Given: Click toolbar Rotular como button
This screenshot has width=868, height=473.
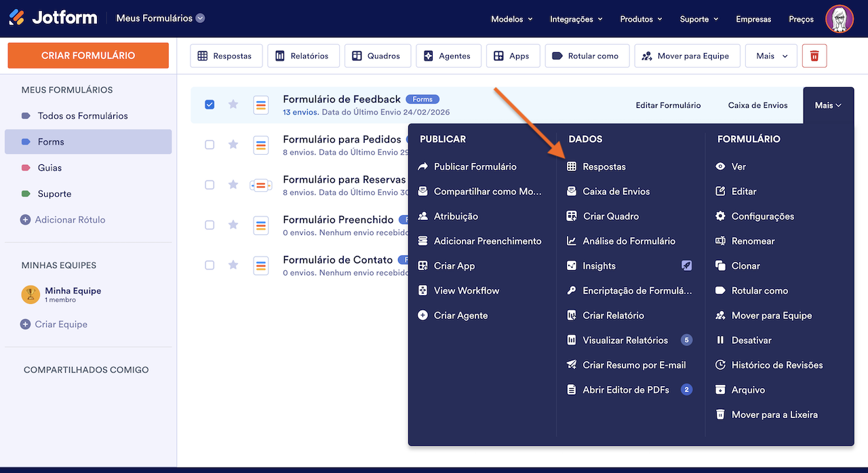Looking at the screenshot, I should 587,56.
